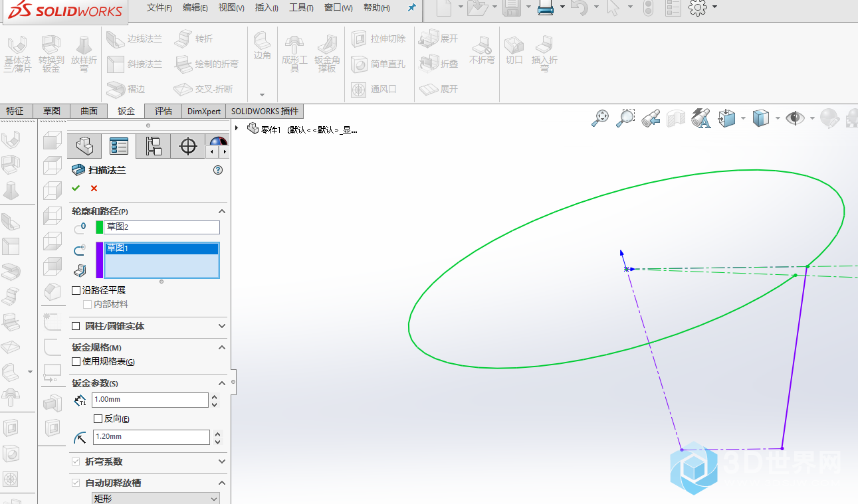Collapse the 钣金规格 section

click(222, 347)
